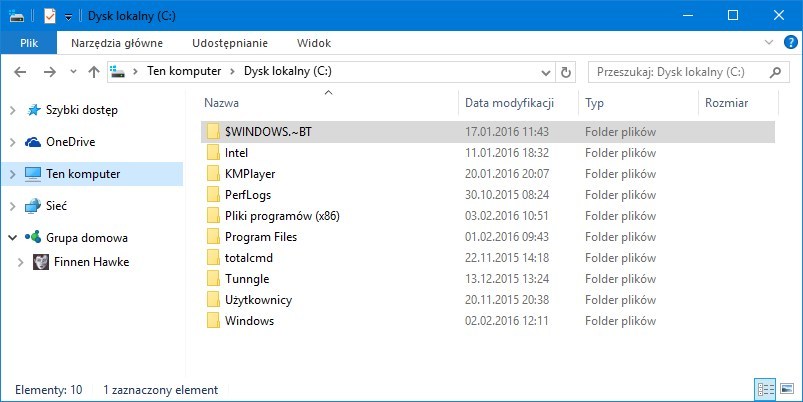Click Ten komputer in the address path
This screenshot has width=803, height=402.
coord(184,71)
